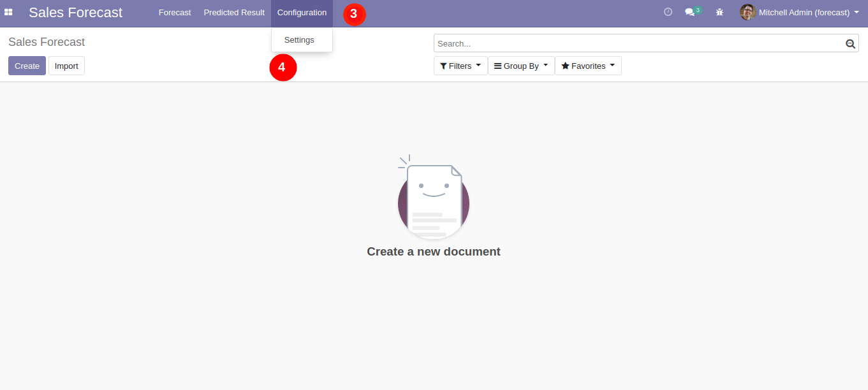
Task: Expand the Group By dropdown
Action: tap(521, 66)
